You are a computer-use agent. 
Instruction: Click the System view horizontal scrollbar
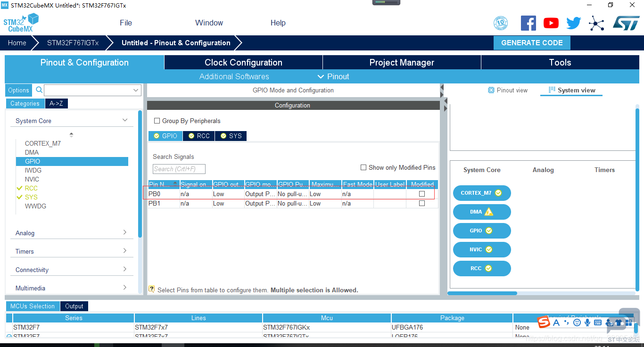pos(482,293)
